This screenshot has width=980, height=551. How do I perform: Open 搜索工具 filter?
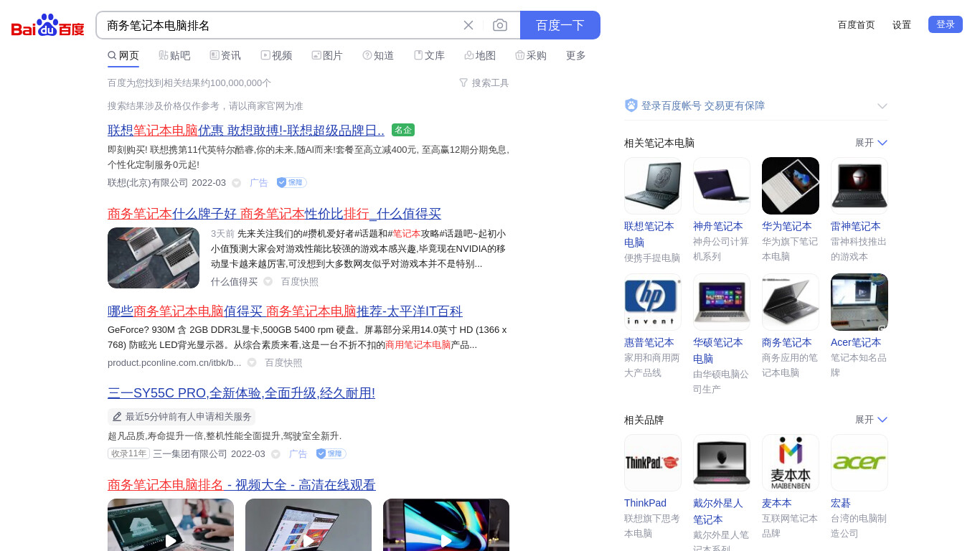pos(484,83)
